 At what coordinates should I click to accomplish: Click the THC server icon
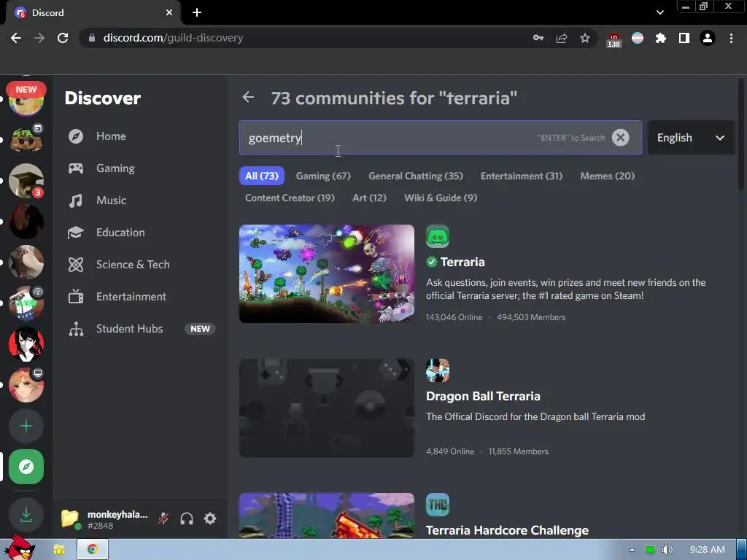(438, 505)
